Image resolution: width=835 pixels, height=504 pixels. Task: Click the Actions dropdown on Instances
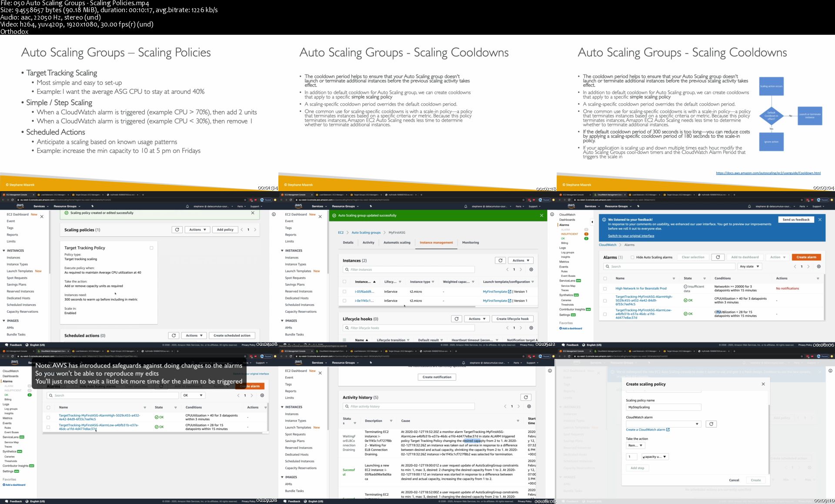pos(520,261)
